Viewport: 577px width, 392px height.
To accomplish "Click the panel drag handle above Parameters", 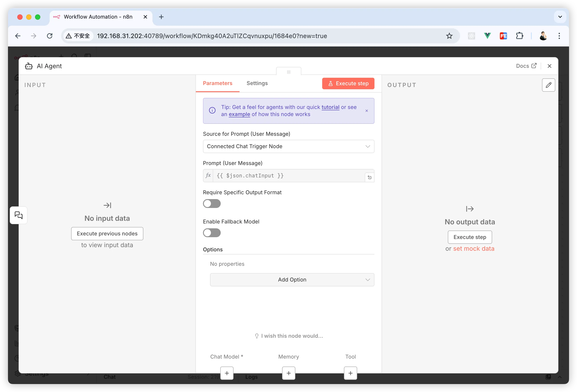I will [x=288, y=72].
